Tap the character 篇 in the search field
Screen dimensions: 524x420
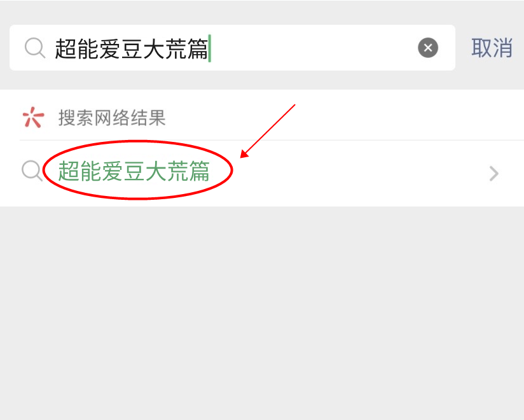[x=198, y=48]
